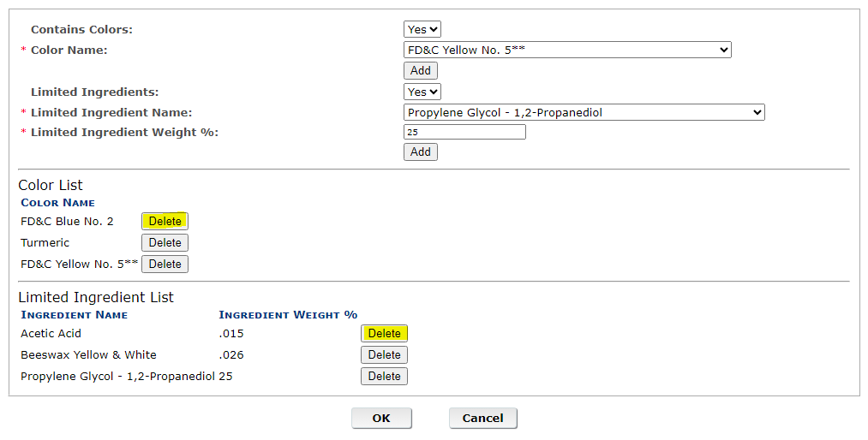Delete Acetic Acid from ingredient list

(384, 334)
